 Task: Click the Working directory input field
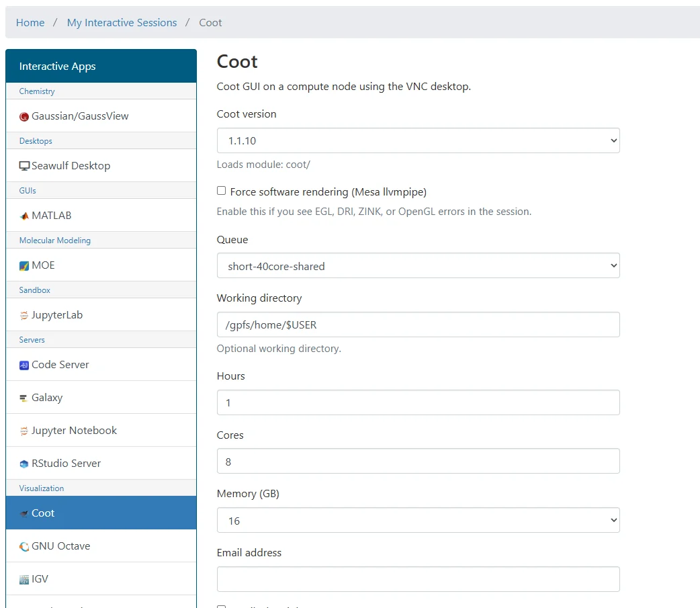point(419,324)
